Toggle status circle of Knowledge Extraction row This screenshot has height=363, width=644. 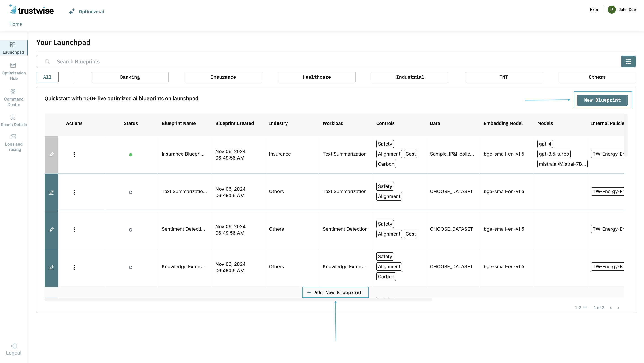click(131, 268)
